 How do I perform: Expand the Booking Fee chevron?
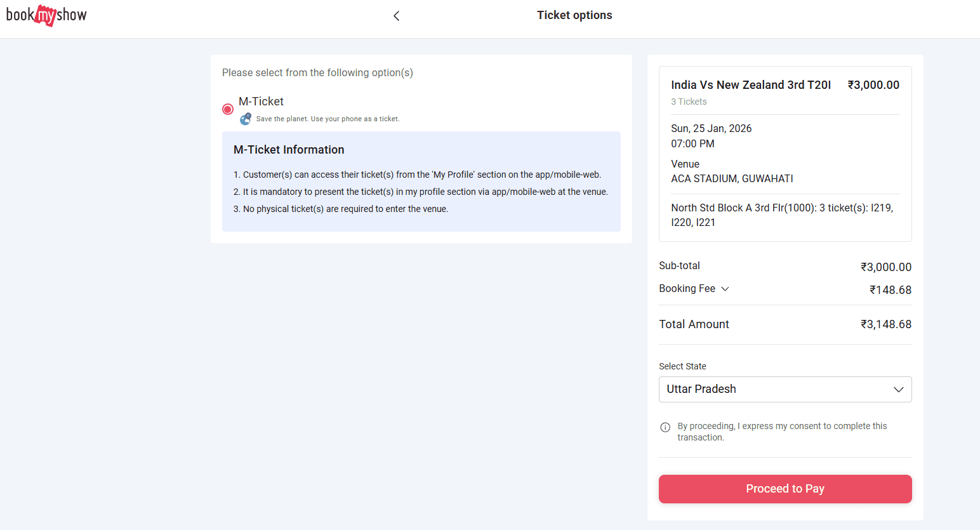coord(725,289)
